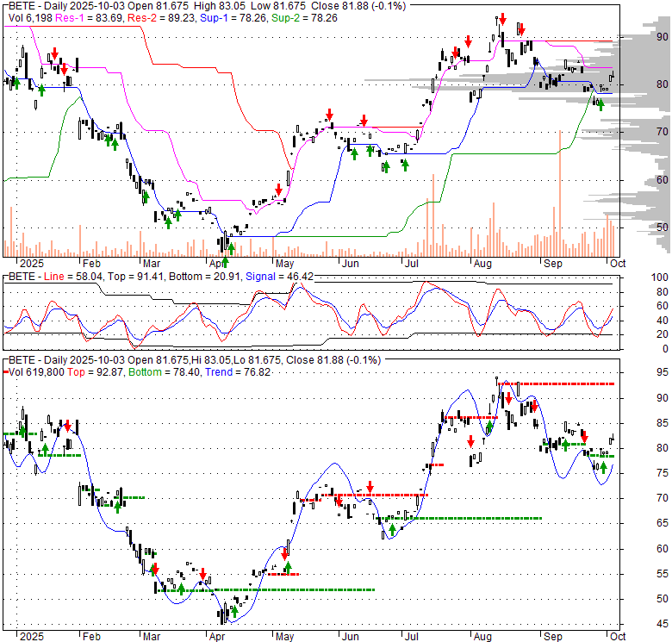
Task: Click the red down arrow in late September on bottom chart
Action: [583, 436]
